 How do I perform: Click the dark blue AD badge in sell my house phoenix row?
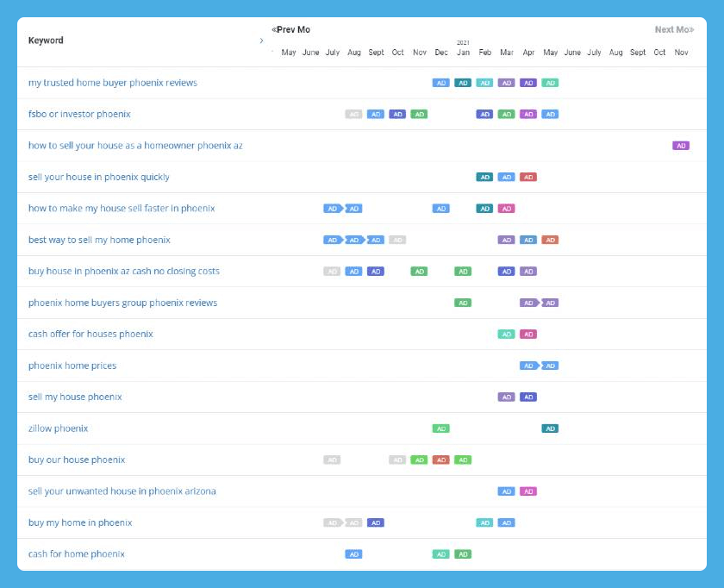point(528,397)
